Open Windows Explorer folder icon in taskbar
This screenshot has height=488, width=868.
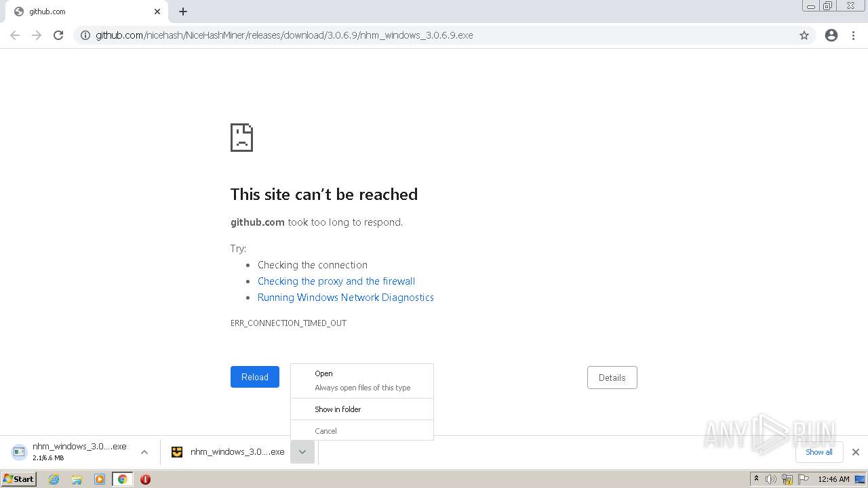[x=77, y=479]
